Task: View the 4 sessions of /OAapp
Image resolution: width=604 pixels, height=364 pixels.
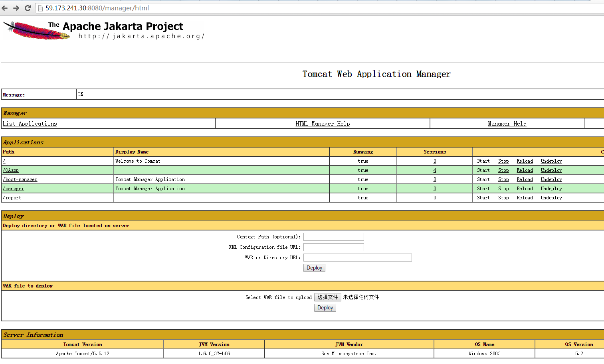Action: 435,170
